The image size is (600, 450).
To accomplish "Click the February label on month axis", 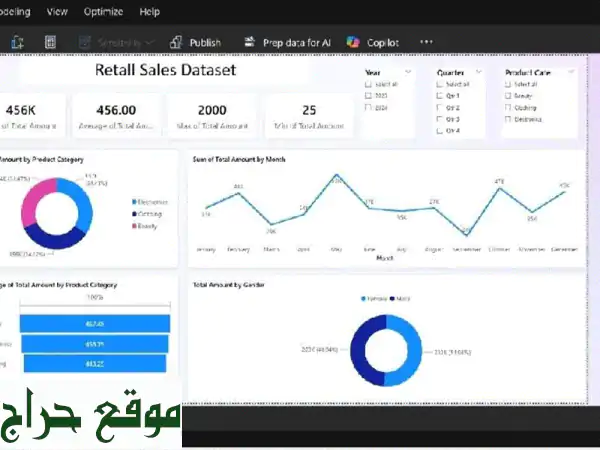I will pyautogui.click(x=238, y=249).
